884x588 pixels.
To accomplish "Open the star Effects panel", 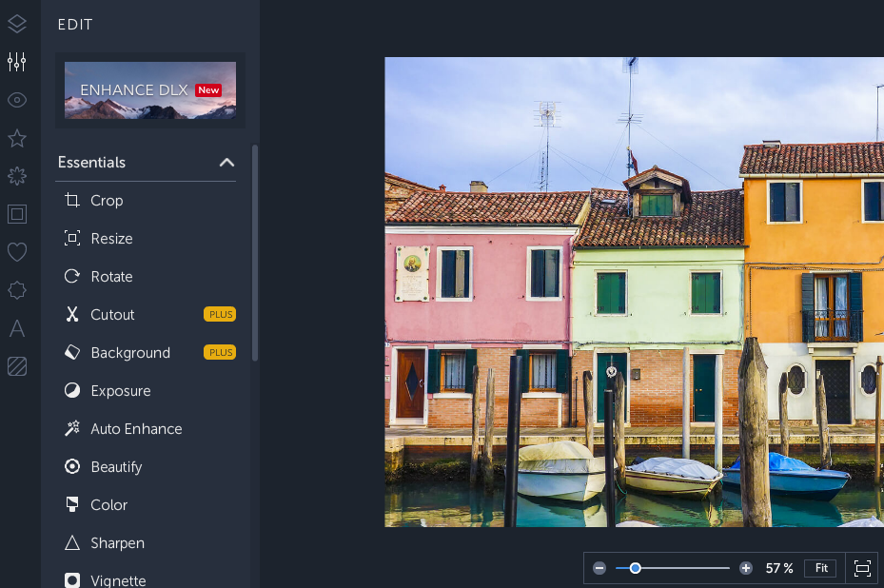I will [17, 138].
